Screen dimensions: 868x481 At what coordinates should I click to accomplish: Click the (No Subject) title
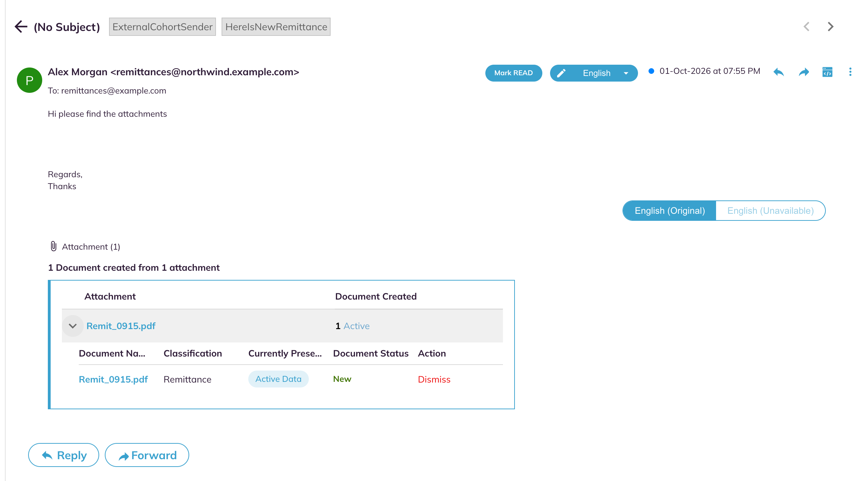(x=67, y=27)
